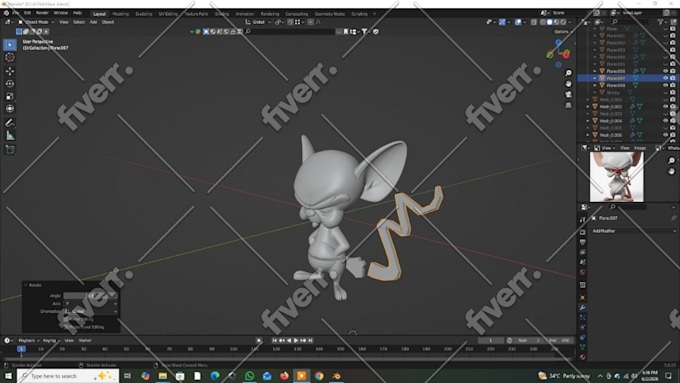Select the Select Box tool
The height and width of the screenshot is (383, 680).
click(x=10, y=45)
